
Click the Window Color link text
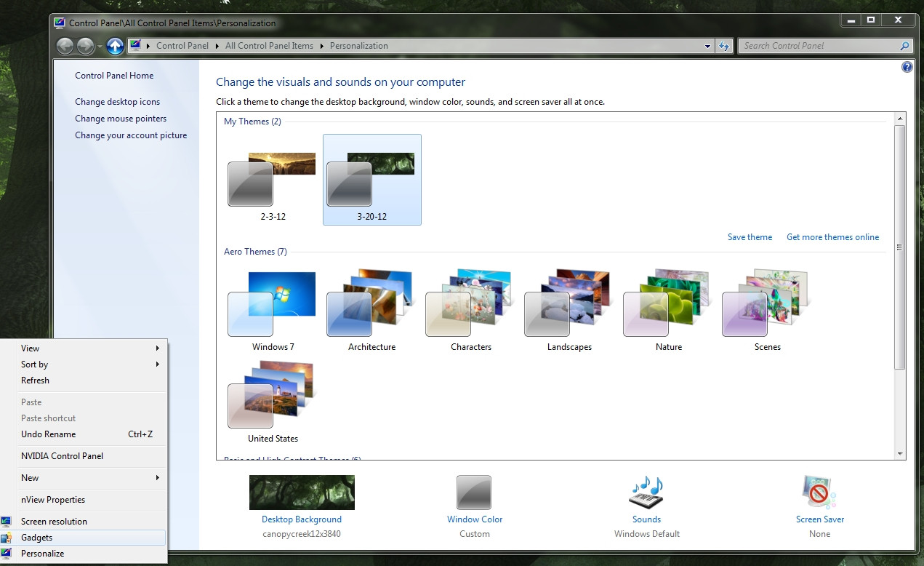(475, 519)
